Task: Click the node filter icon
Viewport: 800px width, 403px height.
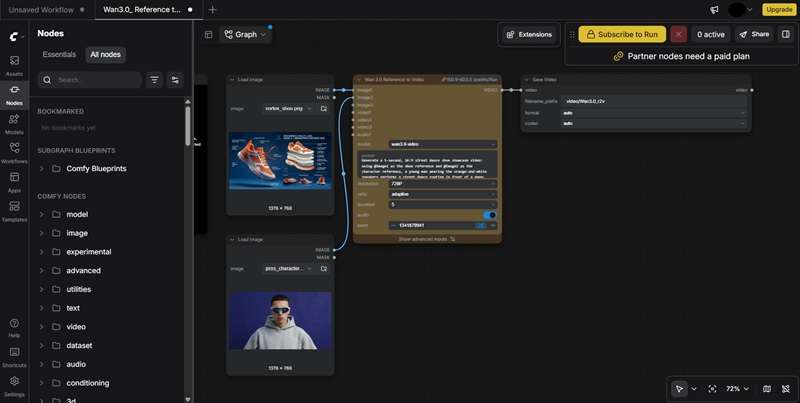Action: click(x=154, y=80)
